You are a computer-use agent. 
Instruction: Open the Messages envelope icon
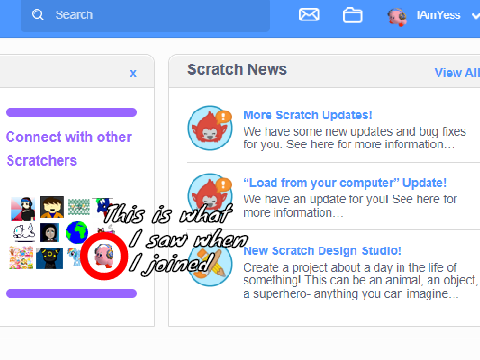[x=309, y=15]
